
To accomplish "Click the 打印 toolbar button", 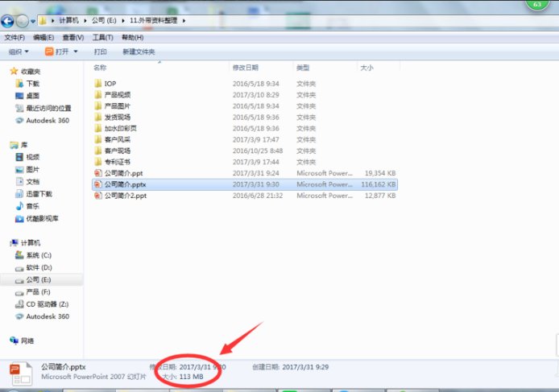I will (100, 52).
